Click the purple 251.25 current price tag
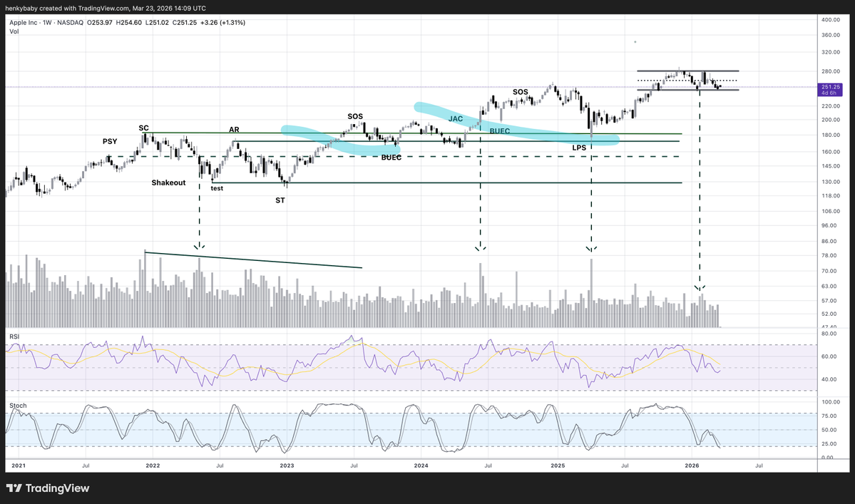Image resolution: width=855 pixels, height=504 pixels. click(831, 87)
